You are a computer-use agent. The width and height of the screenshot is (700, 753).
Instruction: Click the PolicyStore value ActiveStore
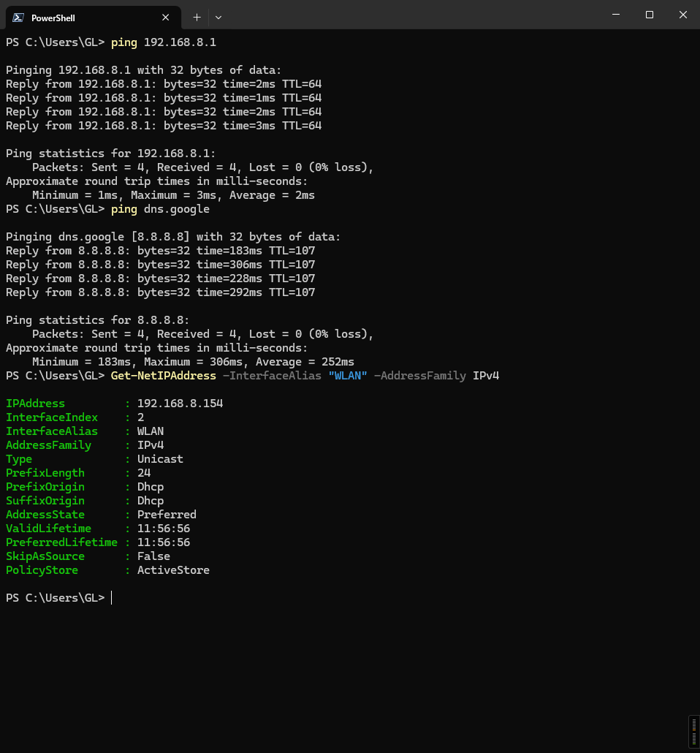tap(173, 570)
